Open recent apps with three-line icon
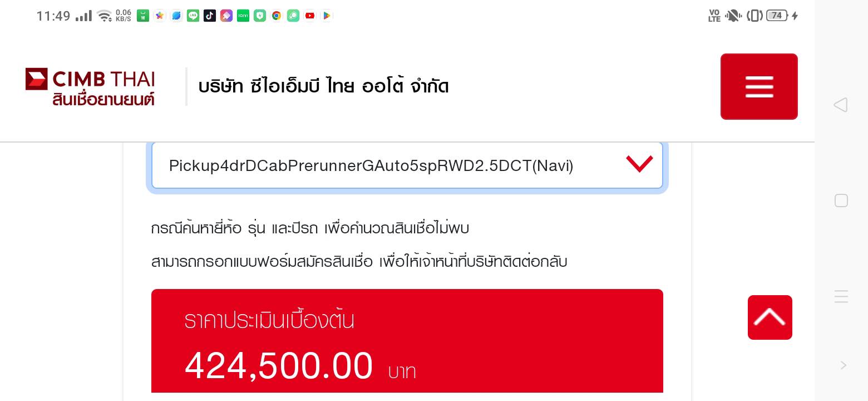 pyautogui.click(x=841, y=296)
